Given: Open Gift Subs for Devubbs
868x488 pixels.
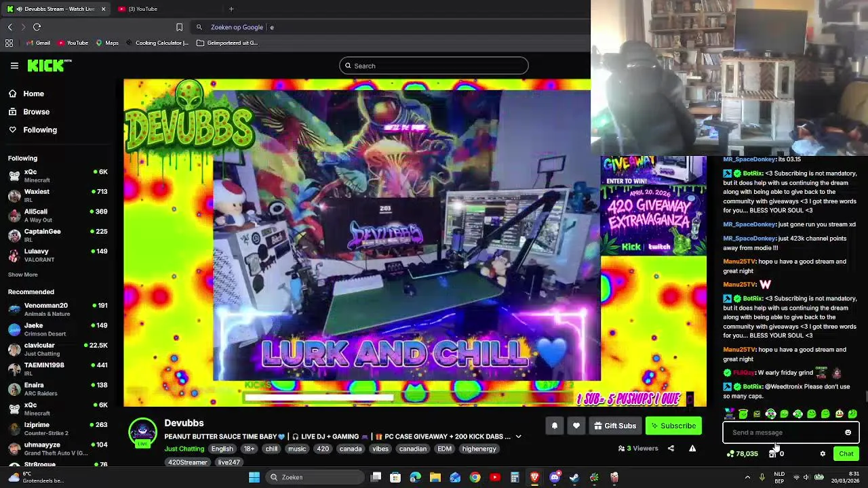Looking at the screenshot, I should pos(615,426).
